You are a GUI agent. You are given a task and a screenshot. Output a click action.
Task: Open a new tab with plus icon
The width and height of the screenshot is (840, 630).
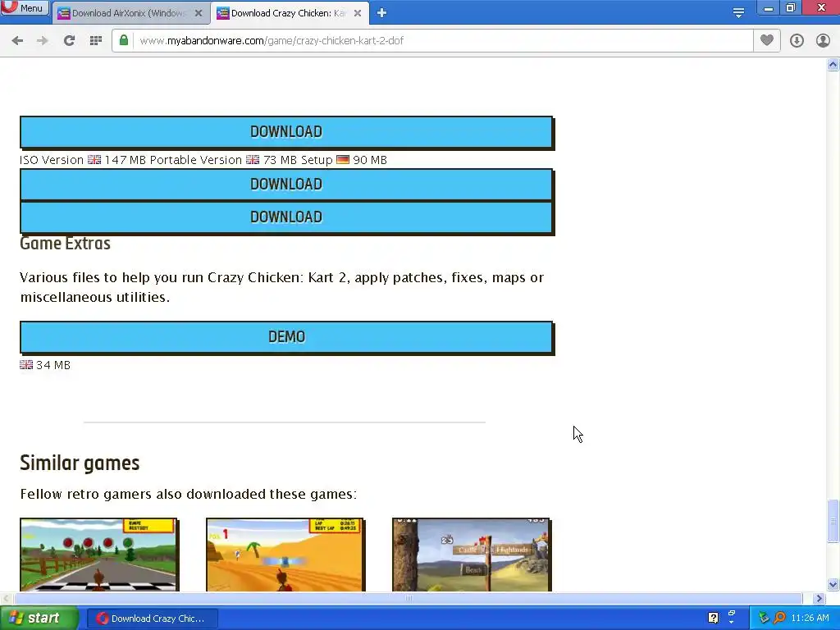point(381,13)
